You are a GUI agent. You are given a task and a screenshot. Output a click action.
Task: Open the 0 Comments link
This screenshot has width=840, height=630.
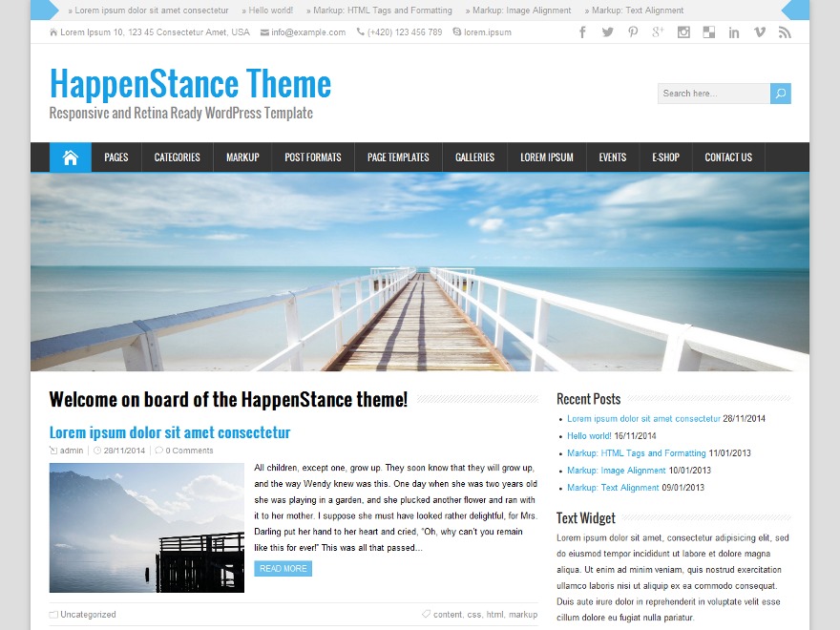click(189, 451)
